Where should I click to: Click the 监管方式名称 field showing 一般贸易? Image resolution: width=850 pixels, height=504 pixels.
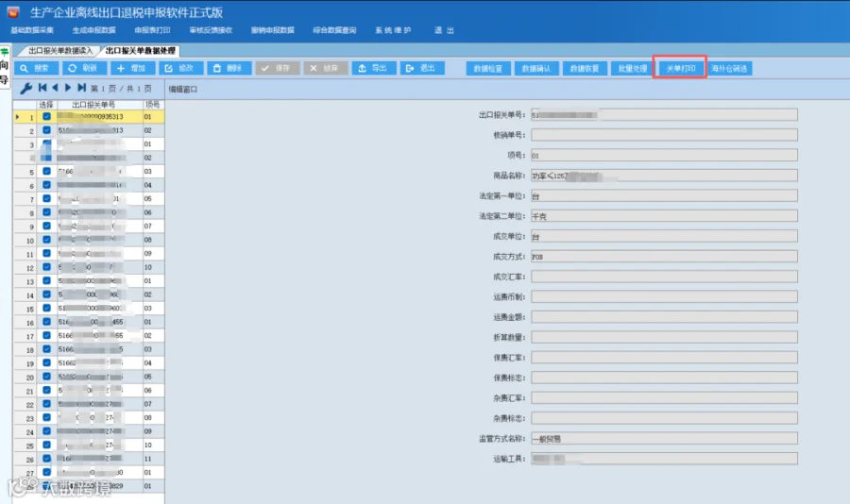coord(664,439)
